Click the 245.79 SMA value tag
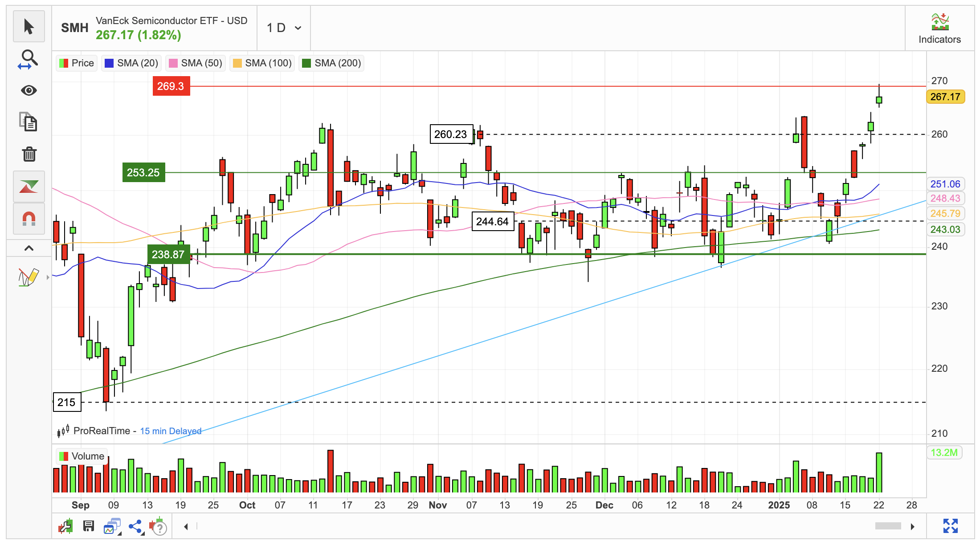Image resolution: width=980 pixels, height=545 pixels. 945,213
